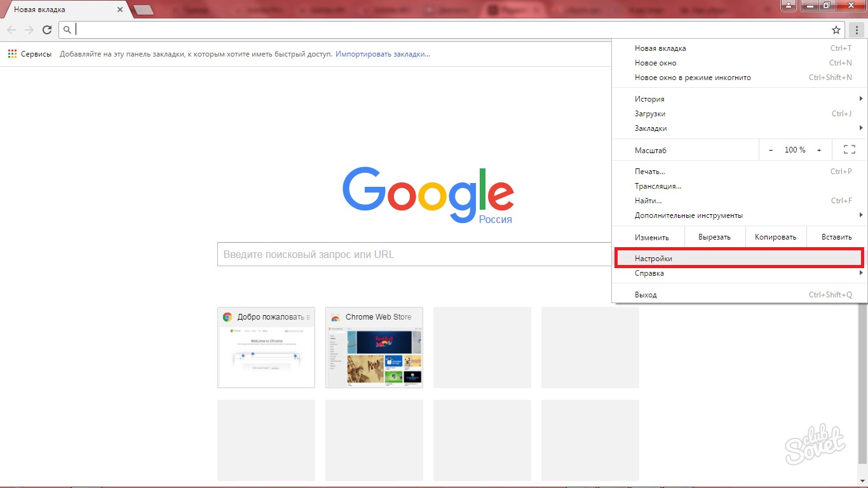868x488 pixels.
Task: Choose Найти... menu entry
Action: click(x=740, y=201)
